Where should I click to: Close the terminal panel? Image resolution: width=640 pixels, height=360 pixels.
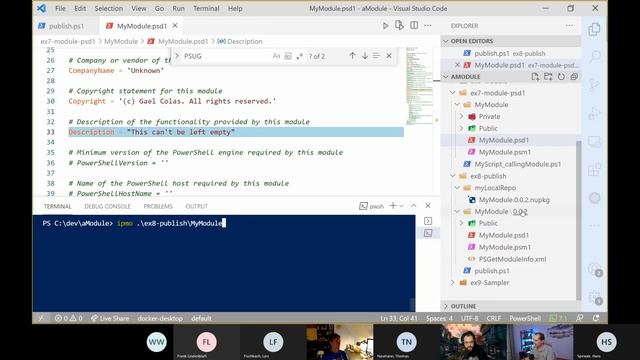428,206
